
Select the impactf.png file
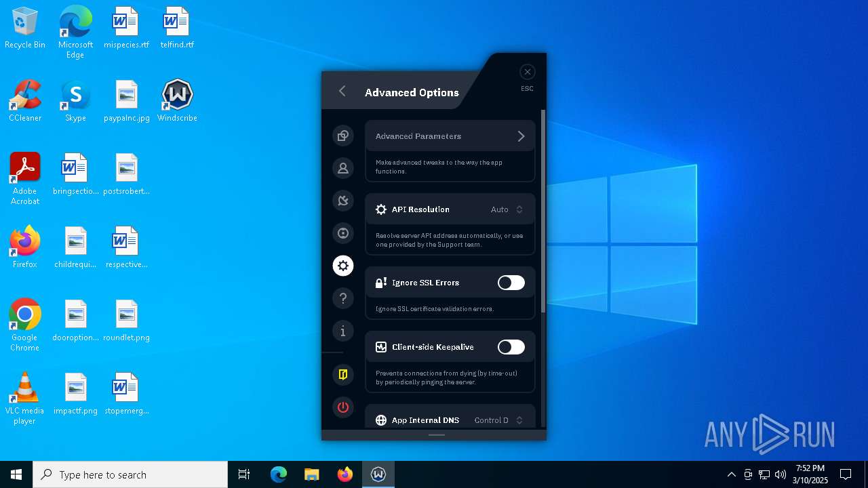tap(75, 394)
